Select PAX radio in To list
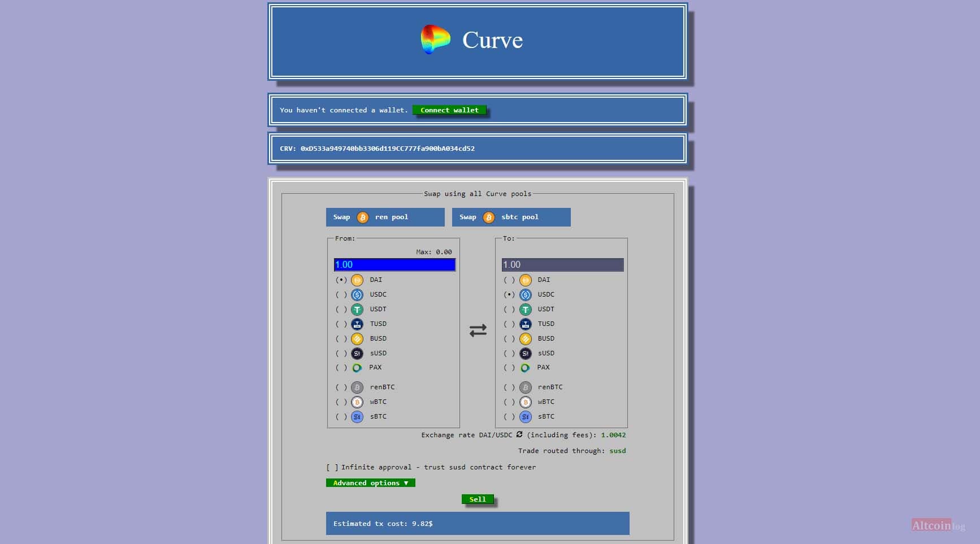The height and width of the screenshot is (544, 980). [x=509, y=368]
